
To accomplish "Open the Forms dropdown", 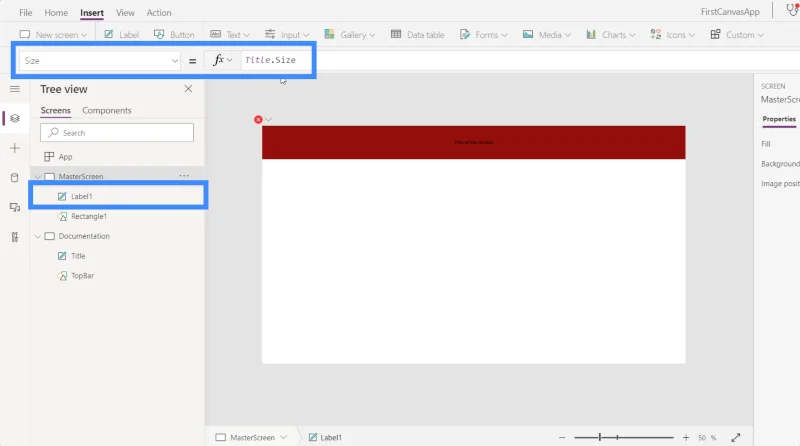I will (483, 35).
